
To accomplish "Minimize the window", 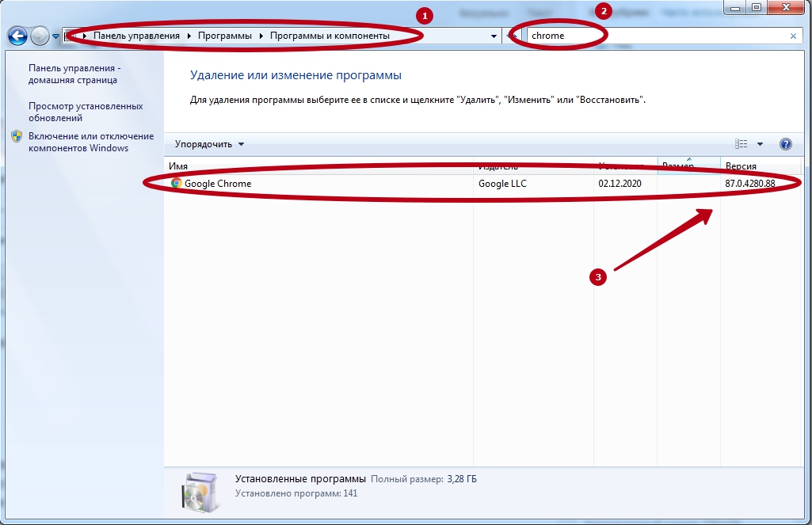I will tap(735, 8).
